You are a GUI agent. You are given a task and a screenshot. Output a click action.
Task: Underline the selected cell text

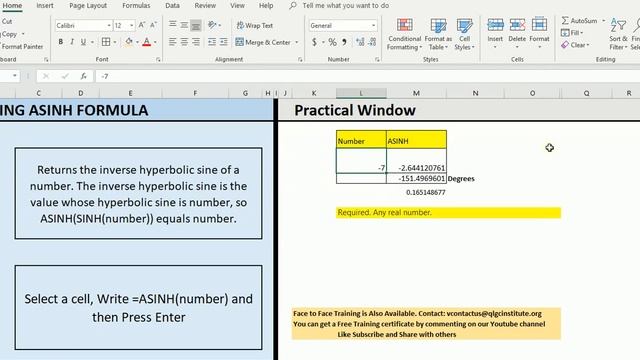tap(83, 42)
